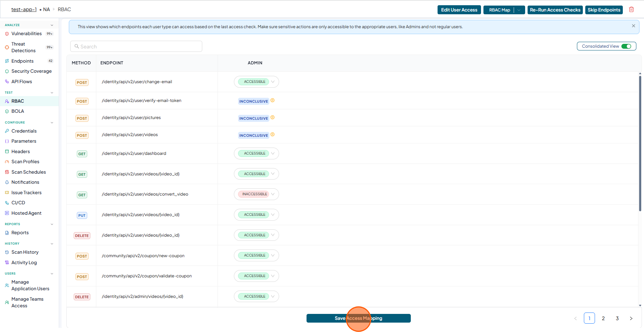Open Scan Schedules settings
The image size is (644, 332).
pyautogui.click(x=29, y=172)
